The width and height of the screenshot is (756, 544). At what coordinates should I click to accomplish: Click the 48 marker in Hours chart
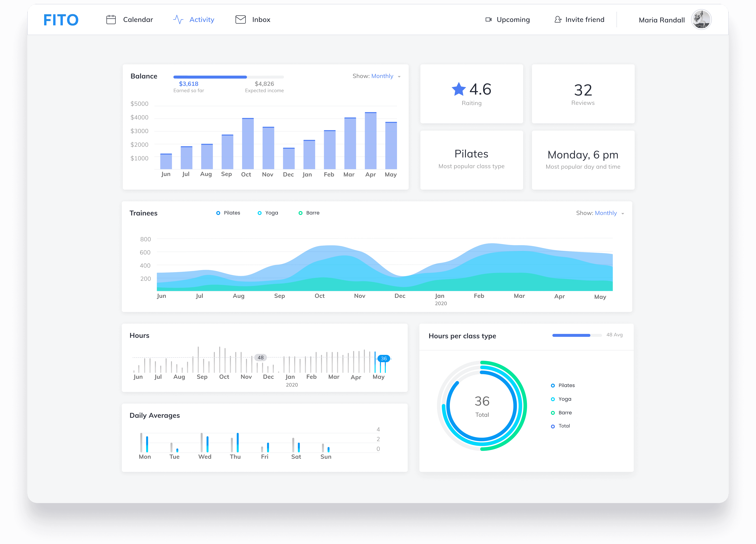click(x=260, y=358)
